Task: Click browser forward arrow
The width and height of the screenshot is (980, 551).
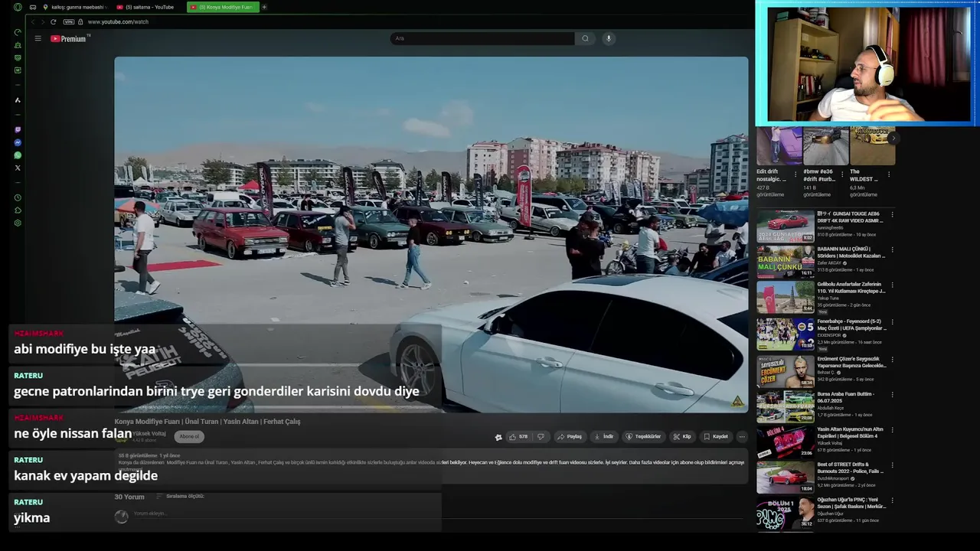Action: point(42,21)
